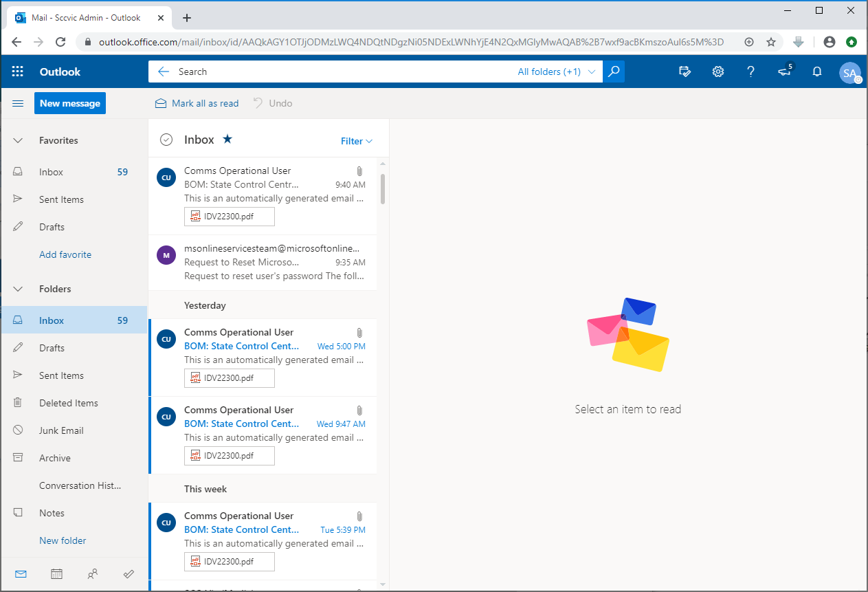Switch to Calendar via bottom icon
Viewport: 868px width, 592px height.
pyautogui.click(x=56, y=573)
